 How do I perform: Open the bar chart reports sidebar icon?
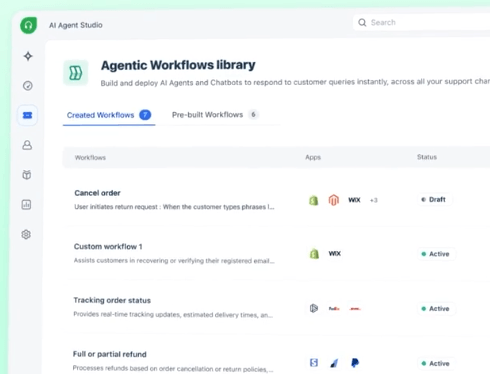(x=26, y=204)
